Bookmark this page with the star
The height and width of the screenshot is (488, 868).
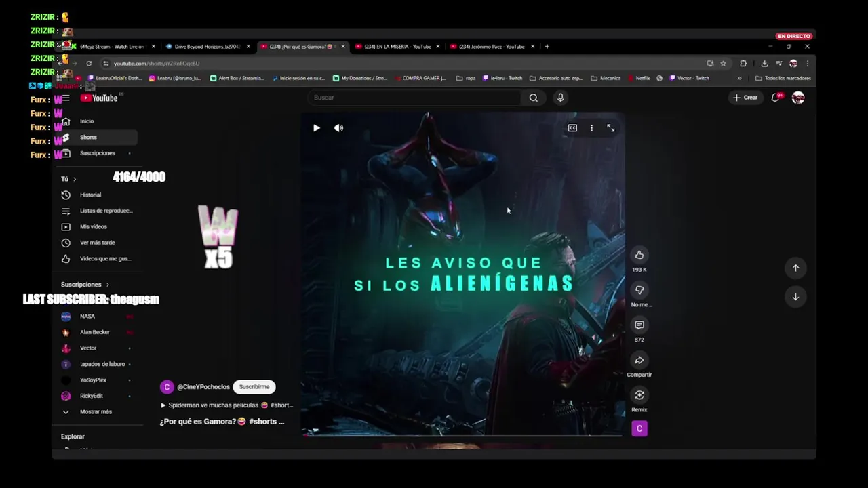(723, 64)
